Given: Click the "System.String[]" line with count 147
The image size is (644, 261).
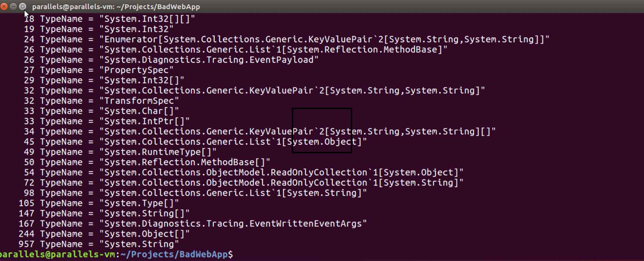Looking at the screenshot, I should pos(144,214).
